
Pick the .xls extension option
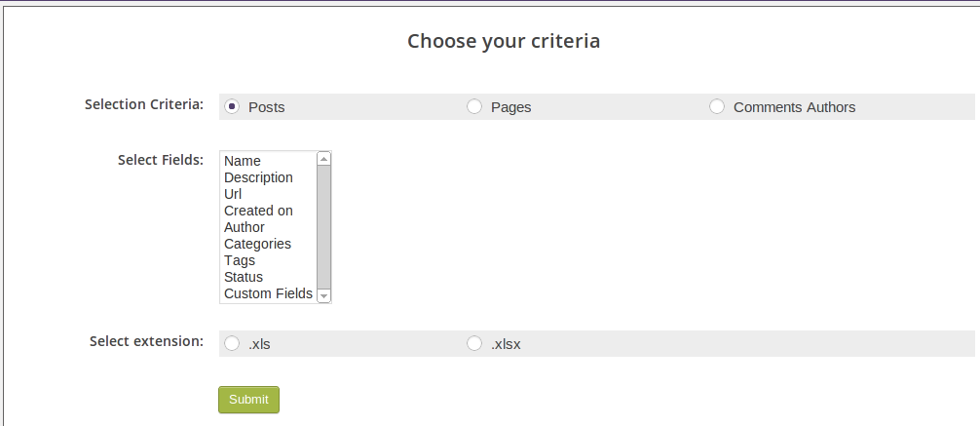tap(232, 343)
